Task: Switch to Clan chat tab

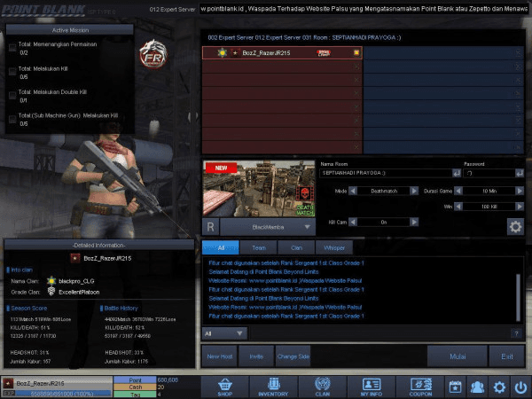Action: click(296, 247)
